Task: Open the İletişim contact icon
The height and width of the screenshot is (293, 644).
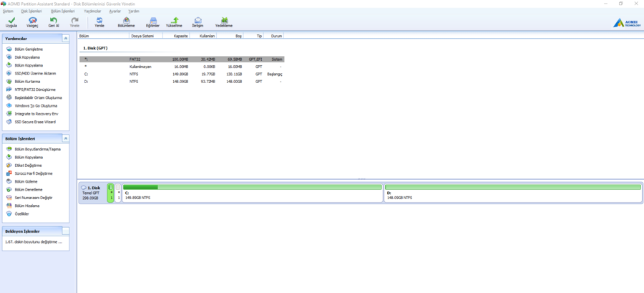Action: pyautogui.click(x=197, y=22)
